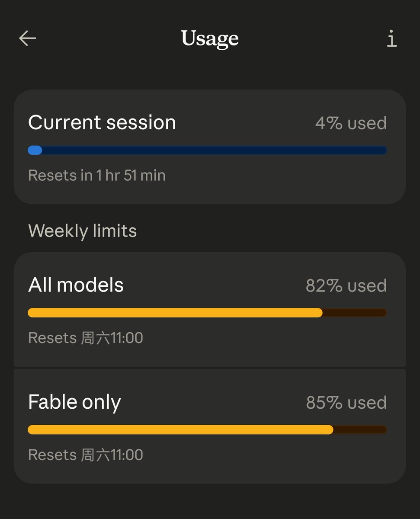Image resolution: width=420 pixels, height=519 pixels.
Task: Tap the Current session card background
Action: pyautogui.click(x=210, y=147)
